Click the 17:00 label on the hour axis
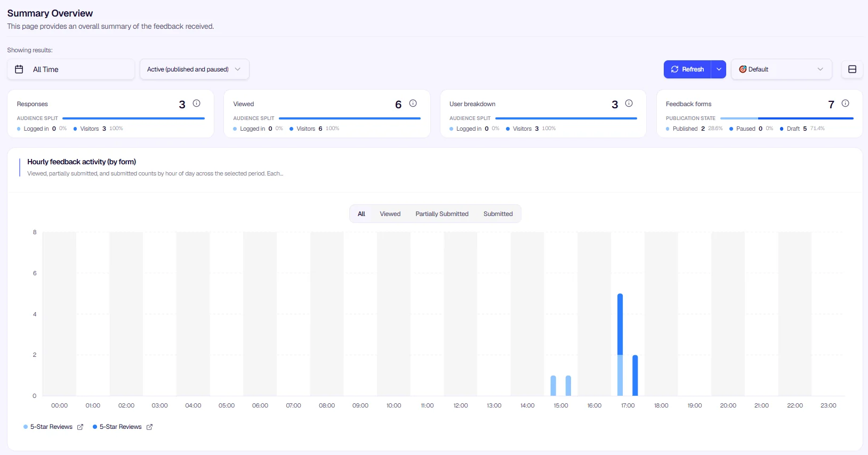 pyautogui.click(x=628, y=405)
